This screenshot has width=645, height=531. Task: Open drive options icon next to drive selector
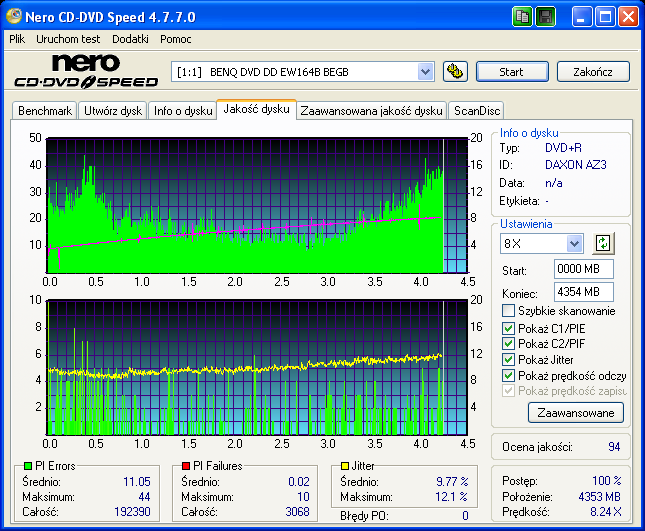pos(455,72)
